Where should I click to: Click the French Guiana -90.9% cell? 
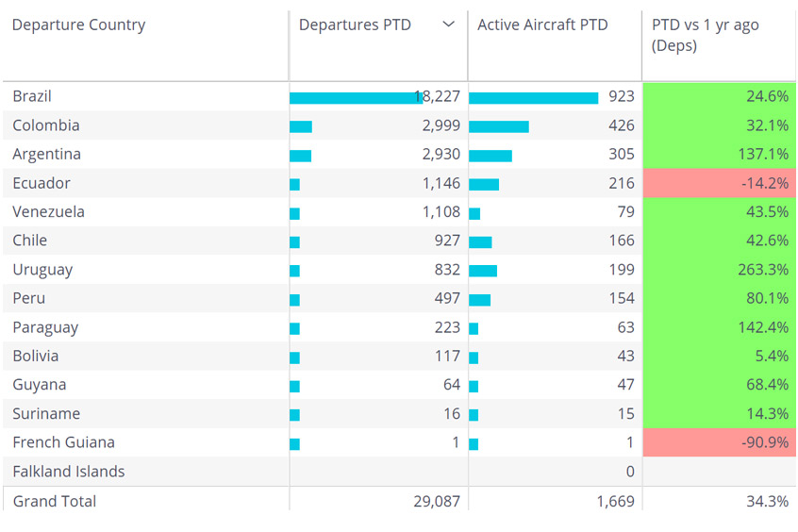click(719, 442)
